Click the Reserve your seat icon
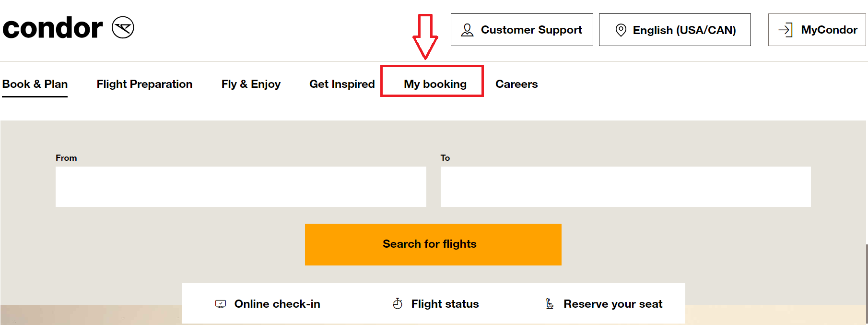The width and height of the screenshot is (868, 325). tap(550, 303)
